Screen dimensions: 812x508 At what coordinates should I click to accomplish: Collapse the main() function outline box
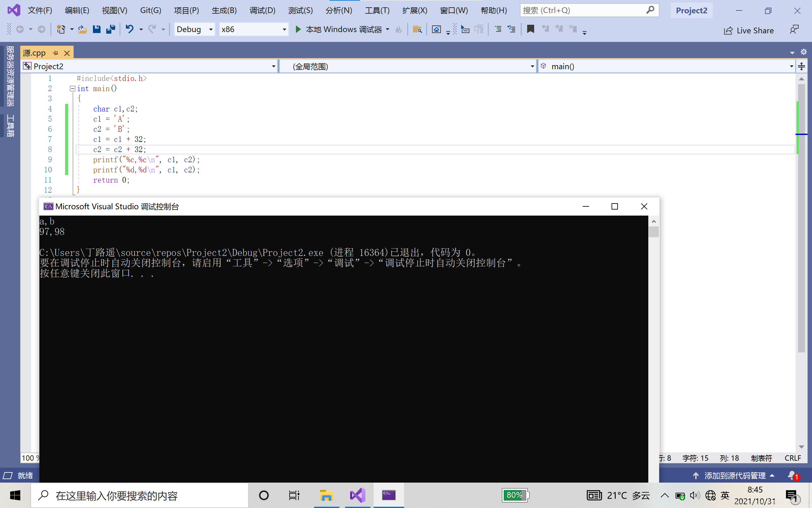(72, 89)
